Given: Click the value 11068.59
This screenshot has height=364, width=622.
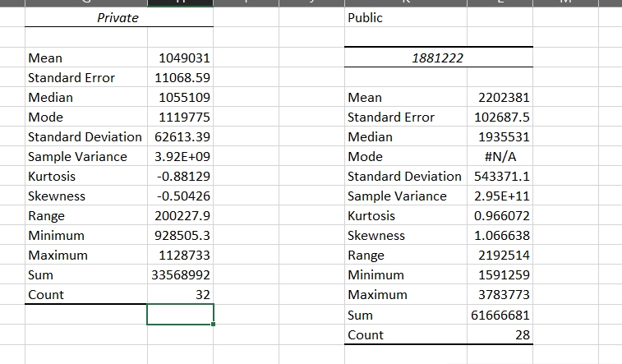Looking at the screenshot, I should coord(181,77).
